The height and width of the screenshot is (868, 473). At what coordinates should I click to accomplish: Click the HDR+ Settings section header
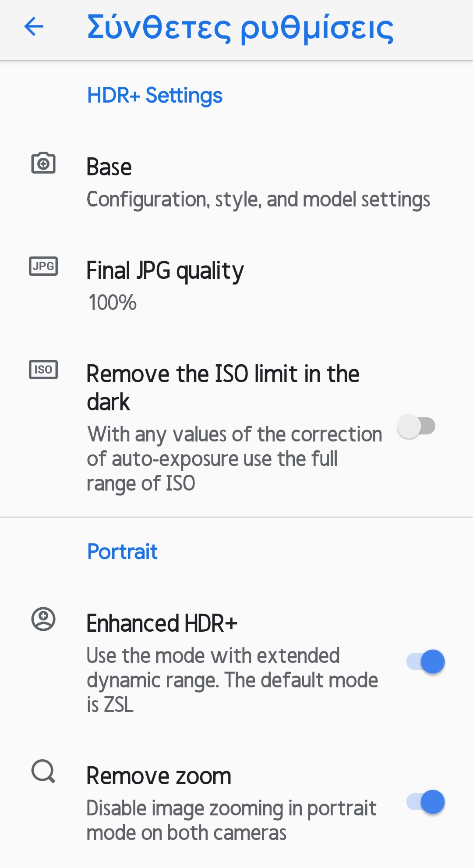click(x=155, y=96)
